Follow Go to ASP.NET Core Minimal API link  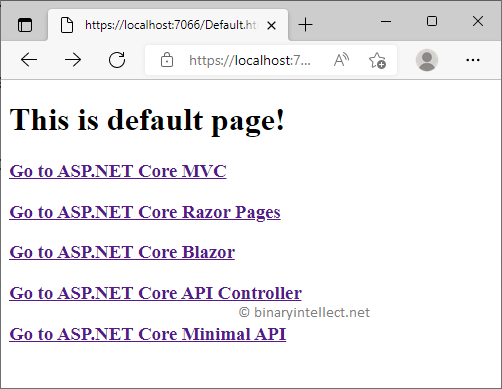point(148,334)
